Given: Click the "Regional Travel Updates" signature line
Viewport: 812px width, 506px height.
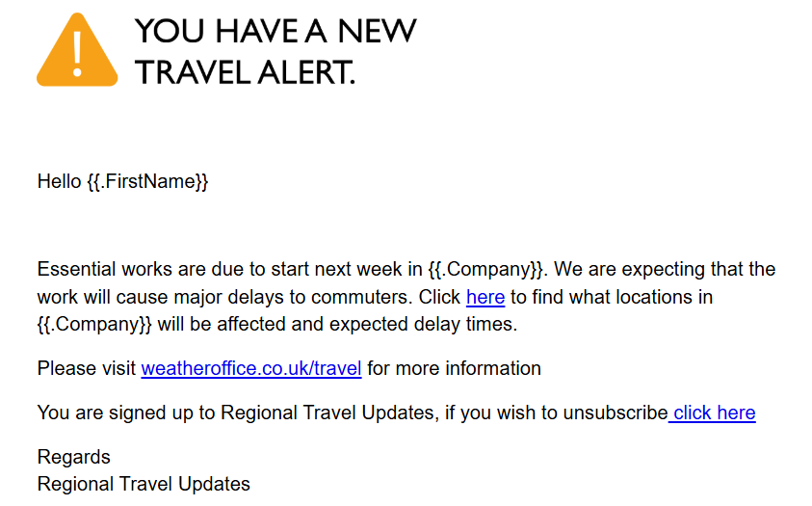Looking at the screenshot, I should 144,484.
